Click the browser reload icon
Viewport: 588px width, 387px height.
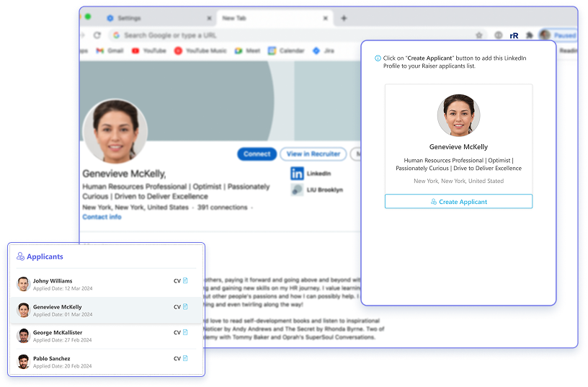coord(97,35)
